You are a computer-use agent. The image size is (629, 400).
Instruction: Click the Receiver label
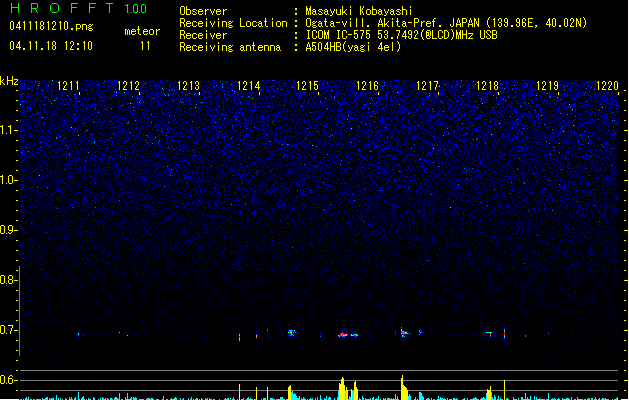click(x=203, y=35)
